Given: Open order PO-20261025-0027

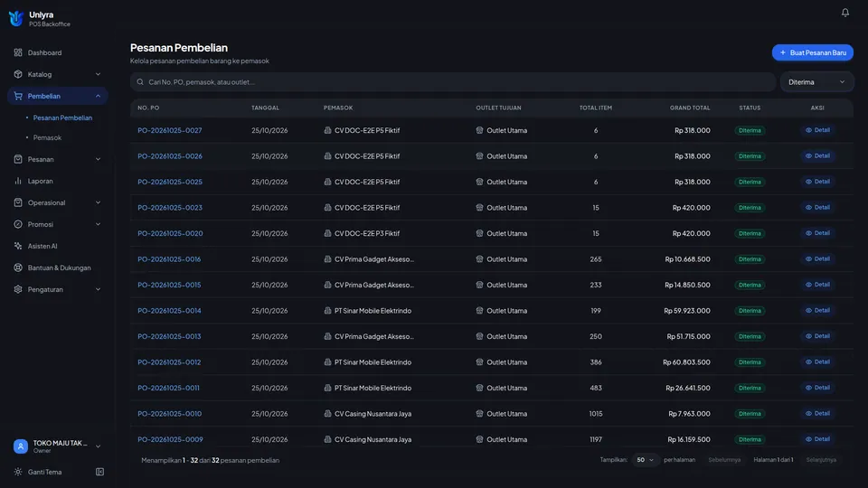Looking at the screenshot, I should tap(169, 130).
